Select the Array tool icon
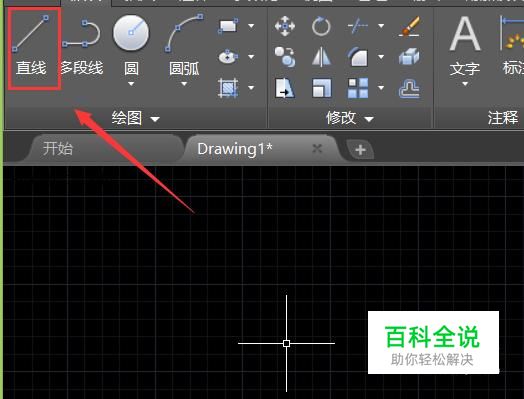524x399 pixels. click(x=358, y=88)
